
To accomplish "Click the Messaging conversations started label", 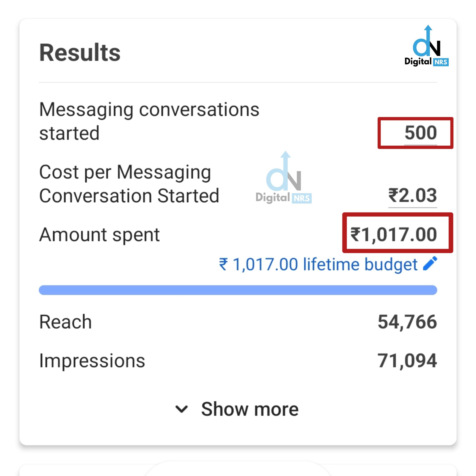I will pyautogui.click(x=149, y=121).
